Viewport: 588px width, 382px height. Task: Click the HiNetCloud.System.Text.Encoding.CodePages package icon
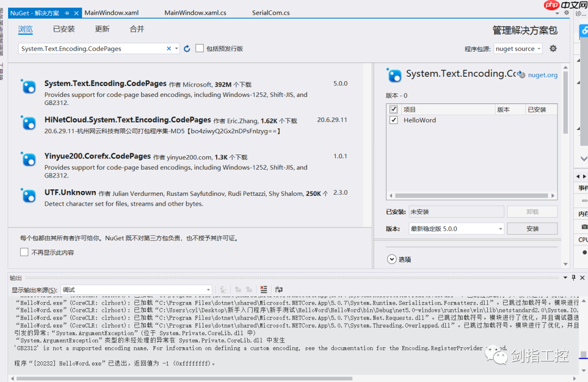coord(28,122)
